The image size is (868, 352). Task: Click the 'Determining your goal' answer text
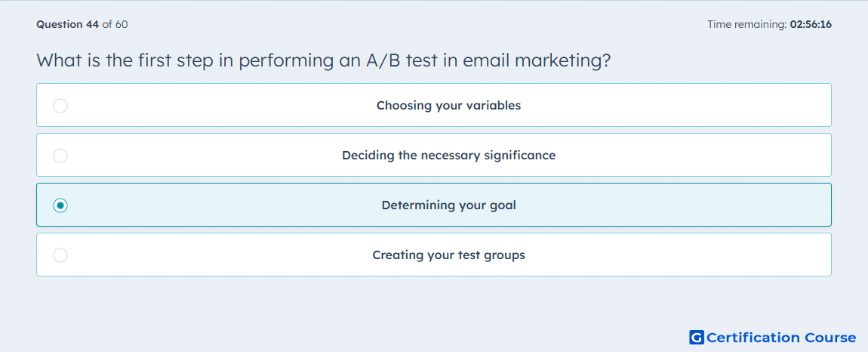pos(448,205)
